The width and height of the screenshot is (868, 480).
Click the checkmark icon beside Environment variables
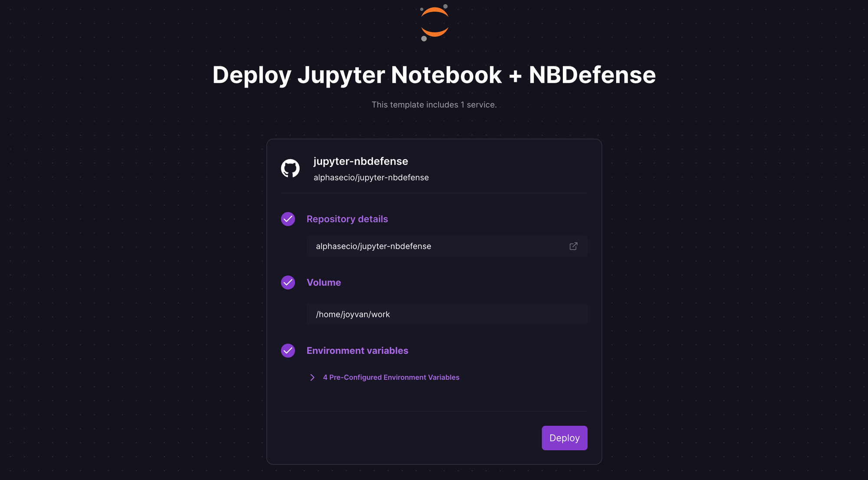coord(288,351)
